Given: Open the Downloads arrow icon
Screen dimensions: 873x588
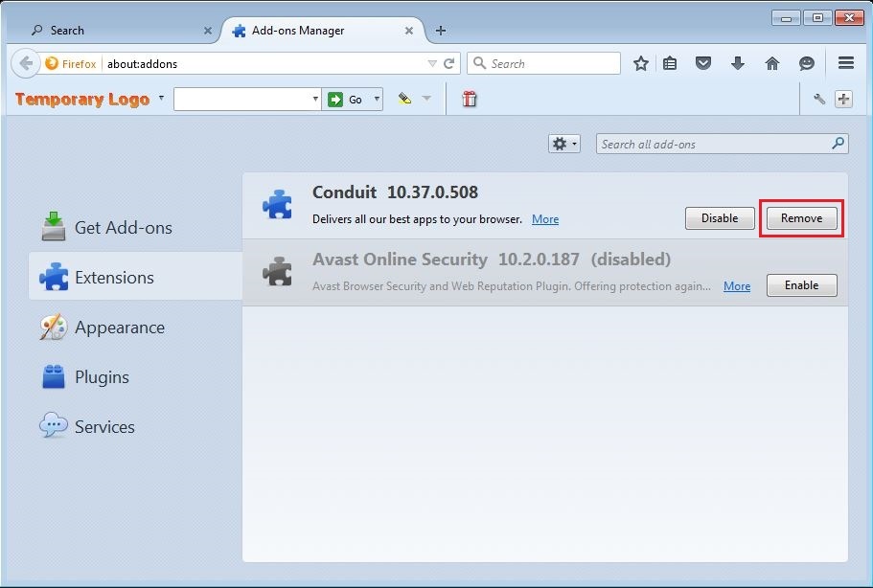Looking at the screenshot, I should (738, 63).
